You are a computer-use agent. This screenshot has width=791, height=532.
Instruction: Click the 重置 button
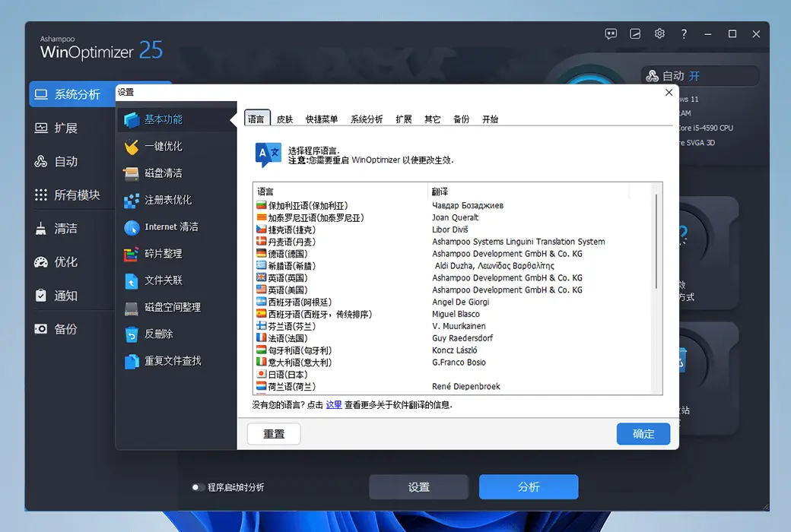[x=274, y=434]
